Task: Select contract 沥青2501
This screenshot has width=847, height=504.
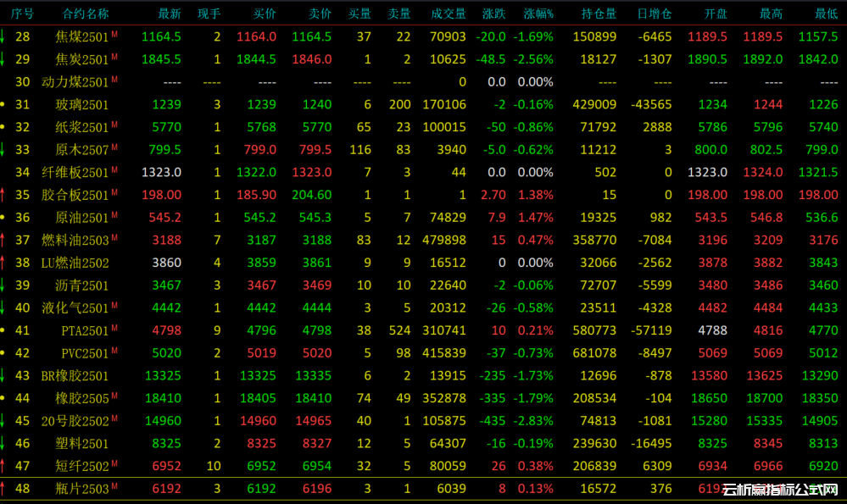Action: pyautogui.click(x=81, y=285)
